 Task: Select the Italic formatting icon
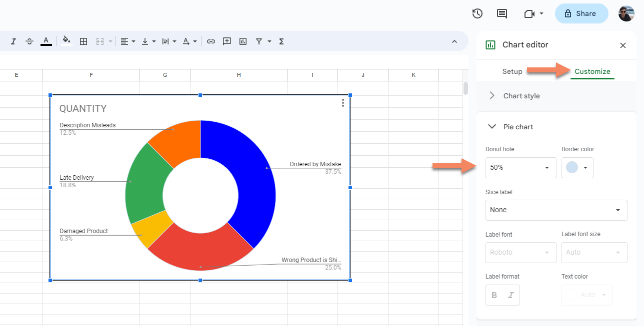(13, 41)
